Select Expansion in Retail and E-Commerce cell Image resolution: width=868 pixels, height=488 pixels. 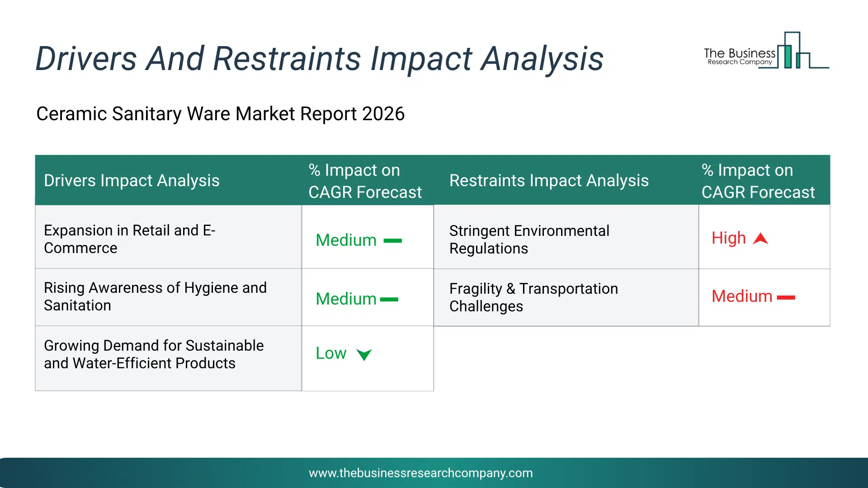(x=168, y=237)
